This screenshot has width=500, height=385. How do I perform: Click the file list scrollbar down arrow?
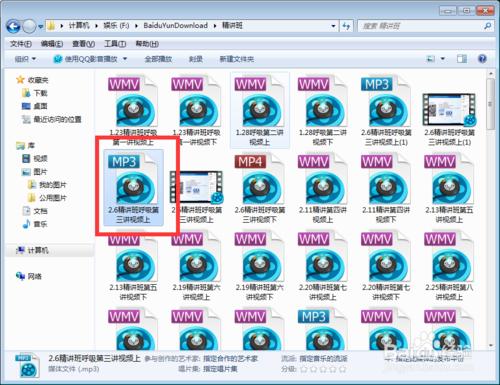point(490,345)
